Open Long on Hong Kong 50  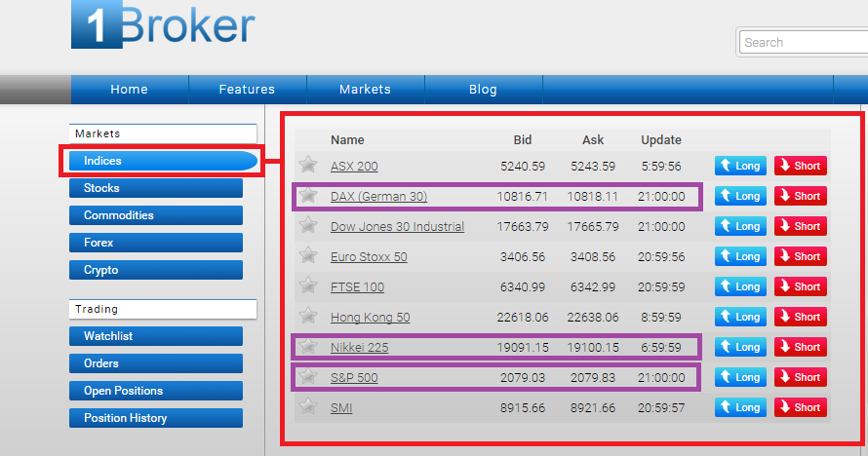(x=740, y=317)
